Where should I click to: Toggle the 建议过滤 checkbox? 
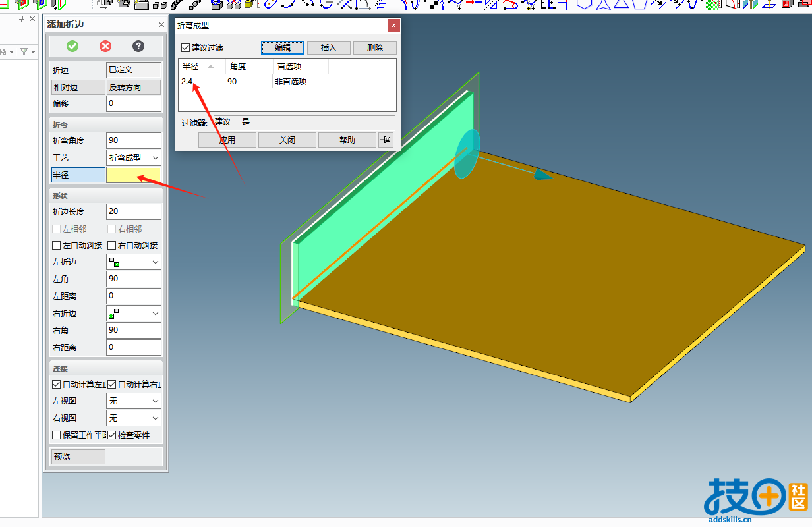185,48
